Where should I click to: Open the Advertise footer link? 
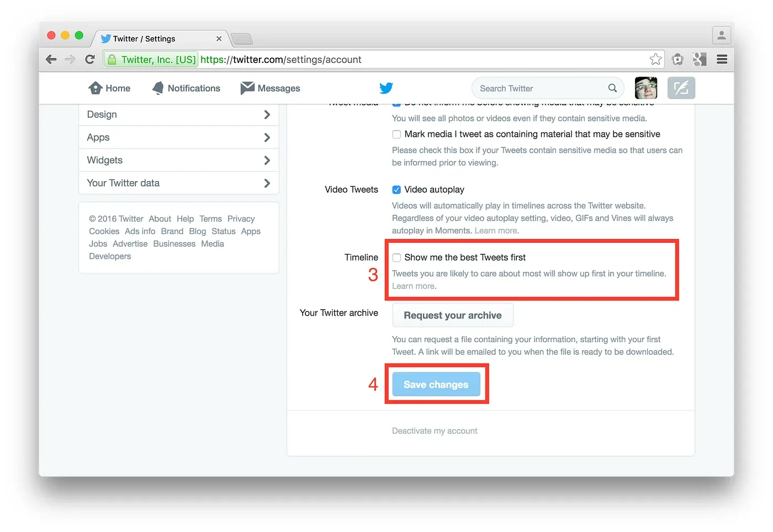tap(130, 244)
